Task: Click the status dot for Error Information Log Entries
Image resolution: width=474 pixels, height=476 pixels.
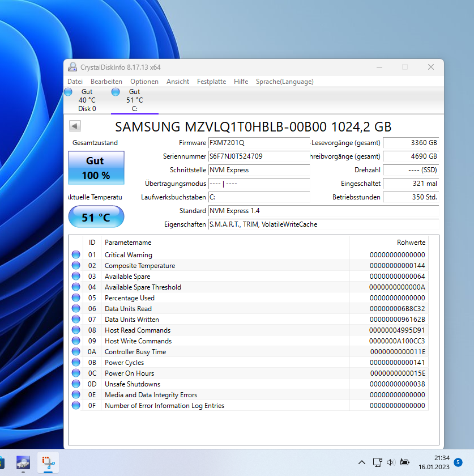Action: point(76,405)
